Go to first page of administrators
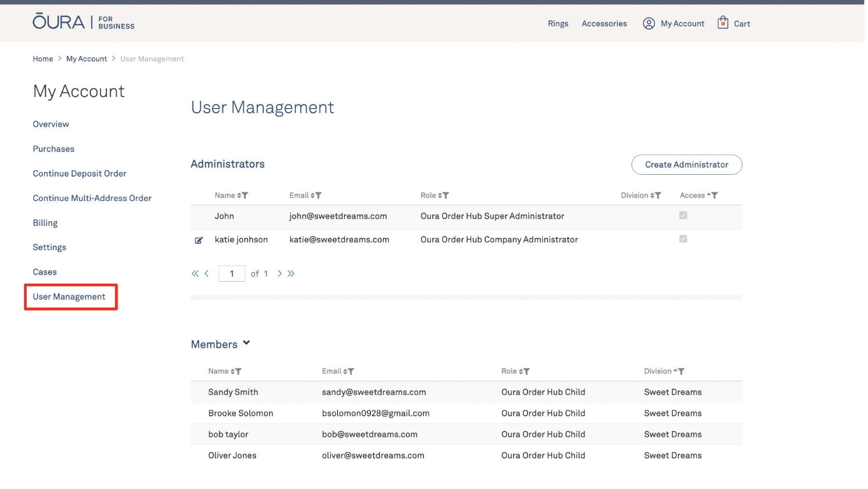 click(x=195, y=274)
